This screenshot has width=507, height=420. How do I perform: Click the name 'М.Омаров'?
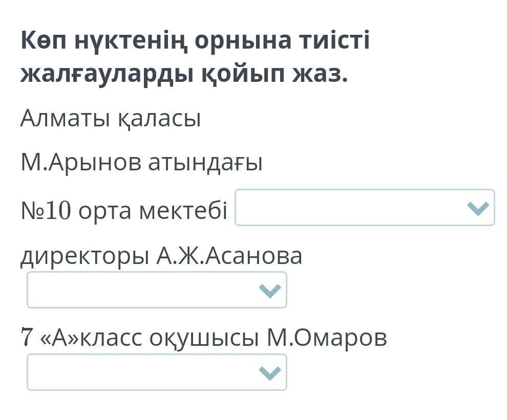327,338
